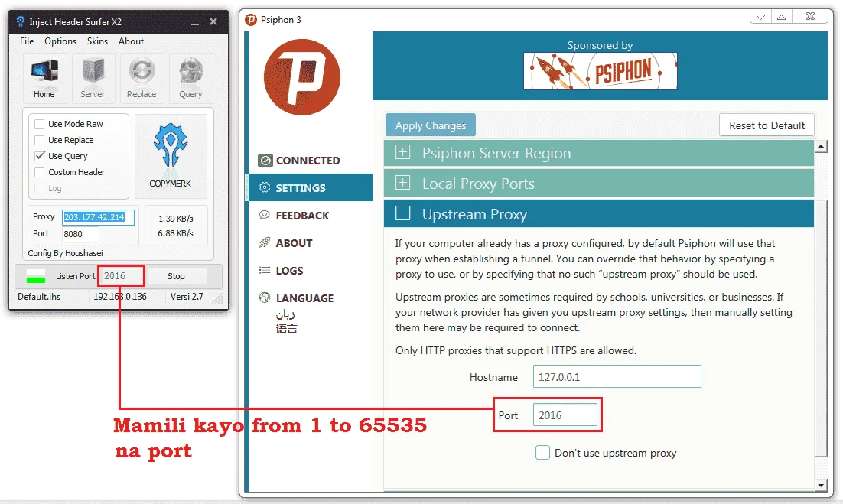Click the ABOUT rocket icon in sidebar
The height and width of the screenshot is (504, 843).
pyautogui.click(x=265, y=242)
